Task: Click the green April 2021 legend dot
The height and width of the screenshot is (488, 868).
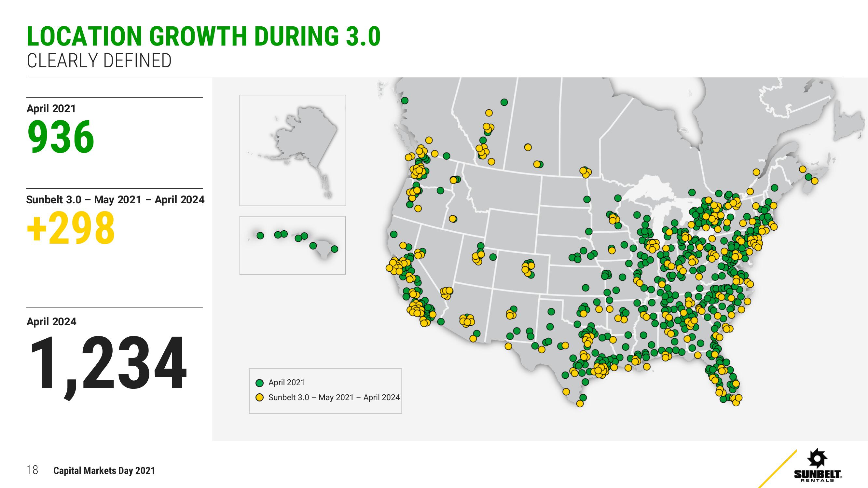Action: click(259, 383)
